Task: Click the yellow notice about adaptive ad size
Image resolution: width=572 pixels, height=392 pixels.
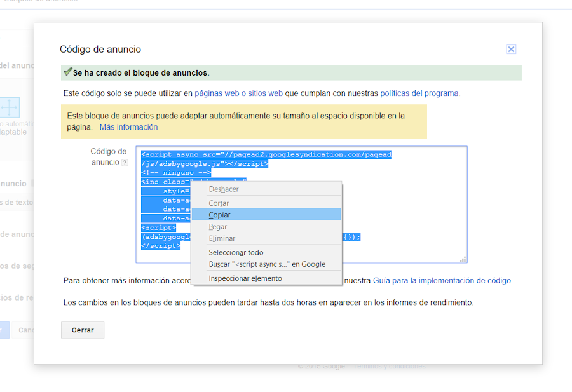Action: point(244,121)
